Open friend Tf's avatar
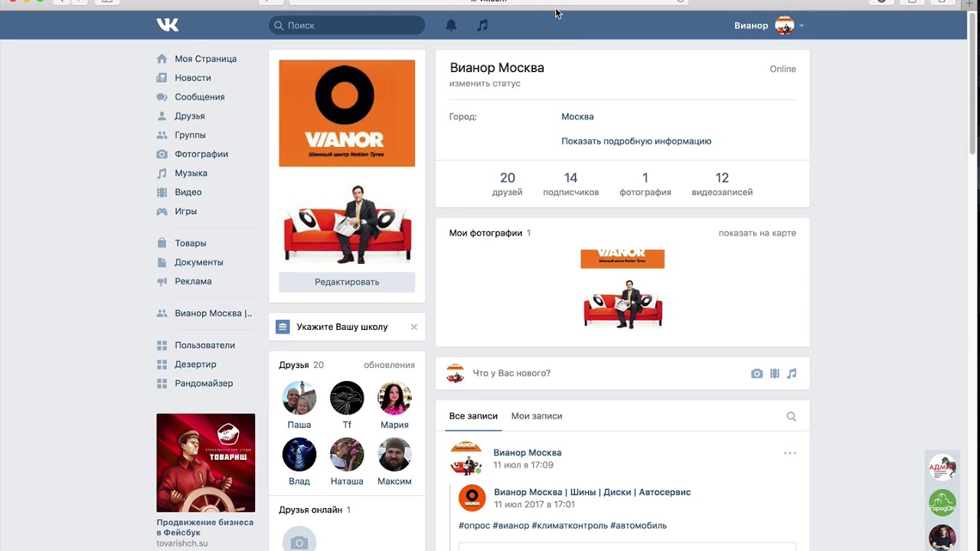Screen dimensions: 980x551 pos(347,398)
